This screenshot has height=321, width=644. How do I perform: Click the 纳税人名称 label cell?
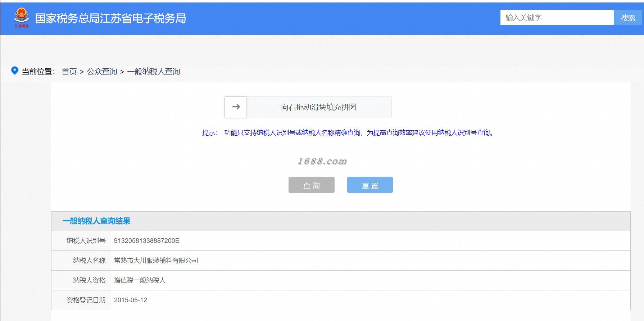(x=81, y=261)
